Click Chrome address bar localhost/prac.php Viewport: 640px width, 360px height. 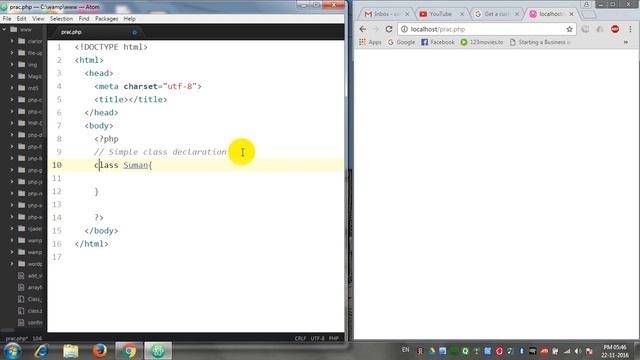[486, 29]
